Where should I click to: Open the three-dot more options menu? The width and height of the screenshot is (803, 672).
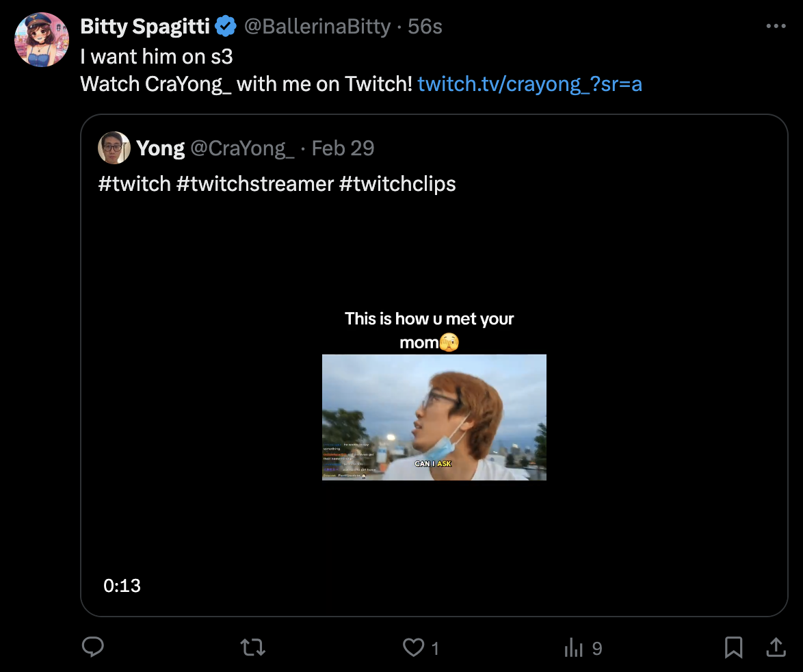click(776, 27)
